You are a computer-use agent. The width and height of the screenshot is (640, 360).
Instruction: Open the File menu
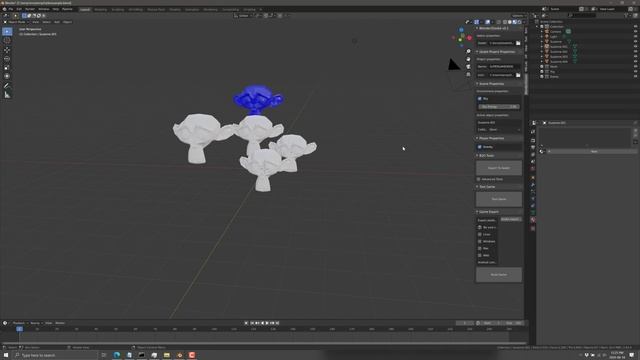[11, 9]
